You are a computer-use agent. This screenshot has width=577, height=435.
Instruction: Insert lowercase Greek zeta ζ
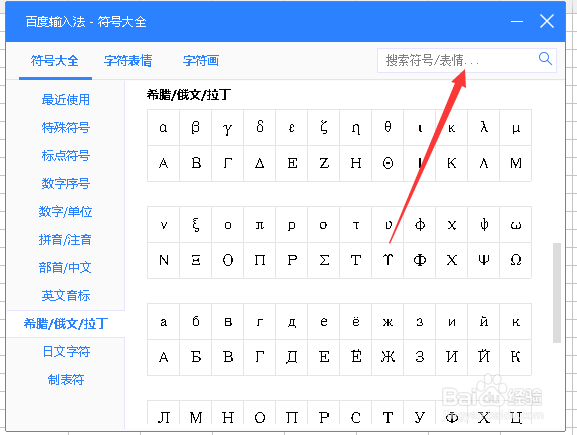coord(323,127)
